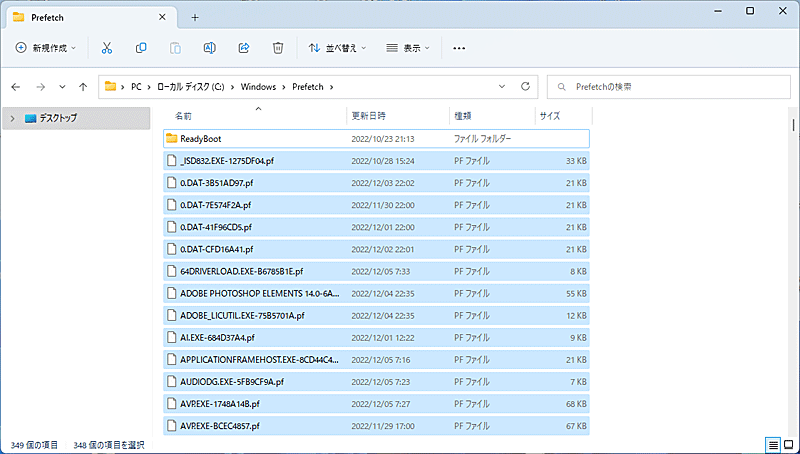The height and width of the screenshot is (454, 800).
Task: Click ローカル ディスク (C:) in breadcrumb
Action: click(x=191, y=87)
